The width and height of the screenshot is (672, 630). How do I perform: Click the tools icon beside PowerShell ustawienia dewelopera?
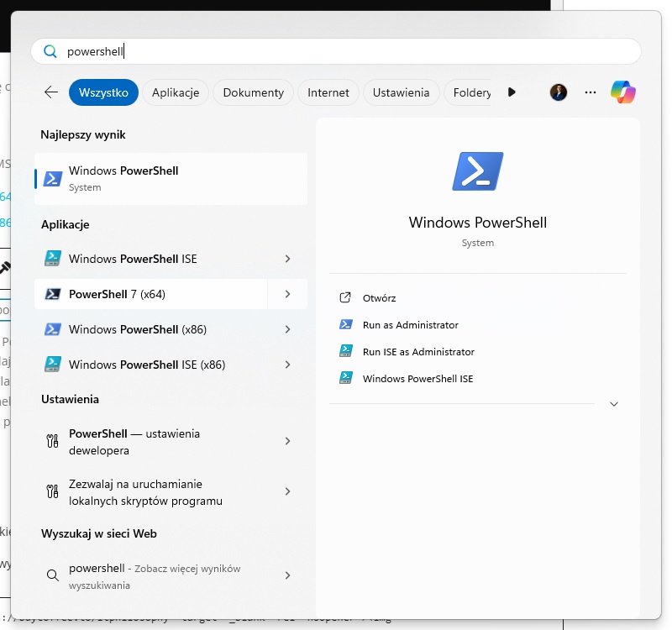(52, 441)
